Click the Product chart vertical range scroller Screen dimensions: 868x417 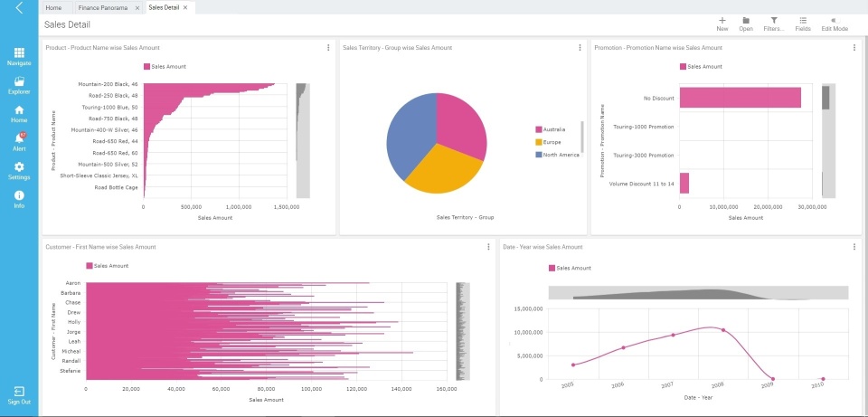click(303, 140)
